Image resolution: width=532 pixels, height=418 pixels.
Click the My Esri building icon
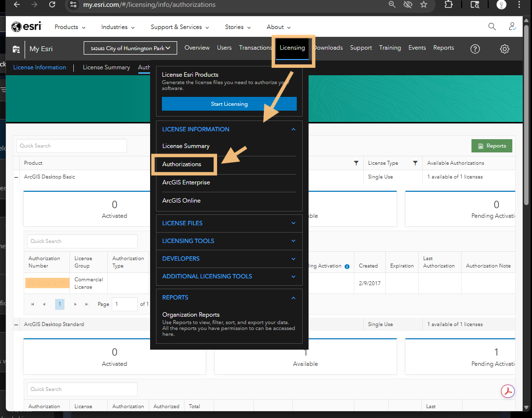coord(17,49)
